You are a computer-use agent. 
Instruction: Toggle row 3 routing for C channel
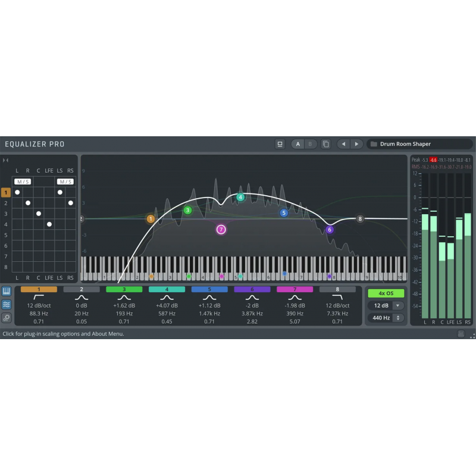39,214
